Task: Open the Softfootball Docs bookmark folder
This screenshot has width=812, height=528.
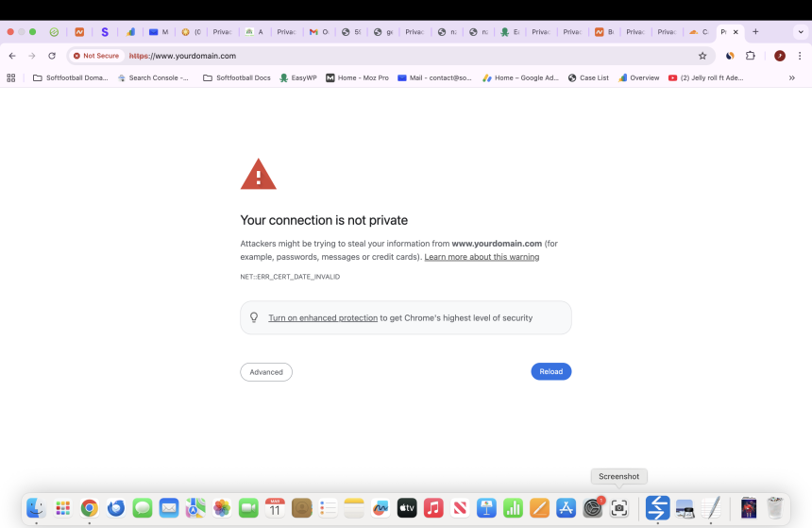Action: click(x=236, y=77)
